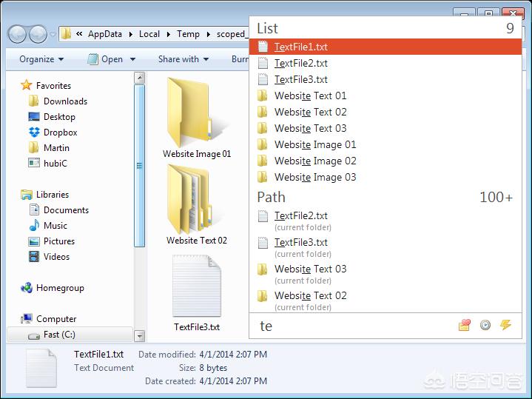The height and width of the screenshot is (399, 532).
Task: Select the TextFile3.txt file thumbnail
Action: (197, 293)
